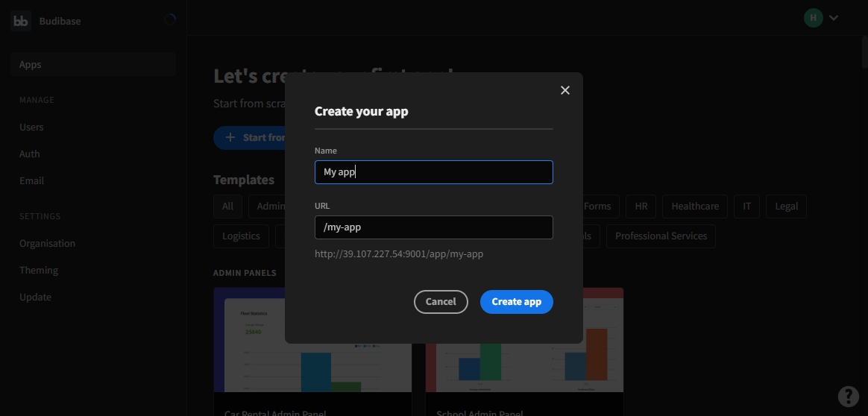Expand the user account dropdown chevron
Image resolution: width=868 pixels, height=416 pixels.
point(834,18)
